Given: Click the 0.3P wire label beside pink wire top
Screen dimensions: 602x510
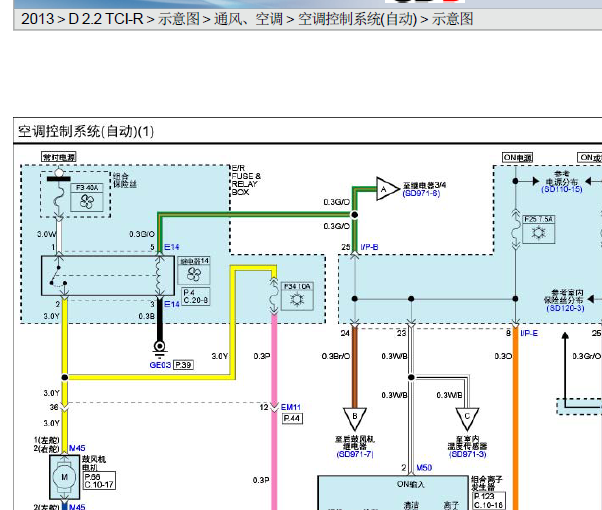Looking at the screenshot, I should tap(261, 356).
